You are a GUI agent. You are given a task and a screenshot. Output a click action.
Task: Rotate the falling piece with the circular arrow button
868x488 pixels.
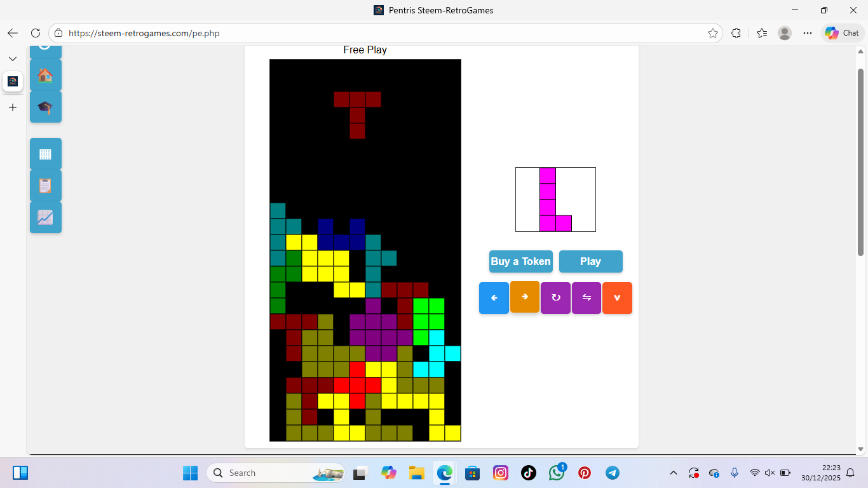(x=555, y=298)
